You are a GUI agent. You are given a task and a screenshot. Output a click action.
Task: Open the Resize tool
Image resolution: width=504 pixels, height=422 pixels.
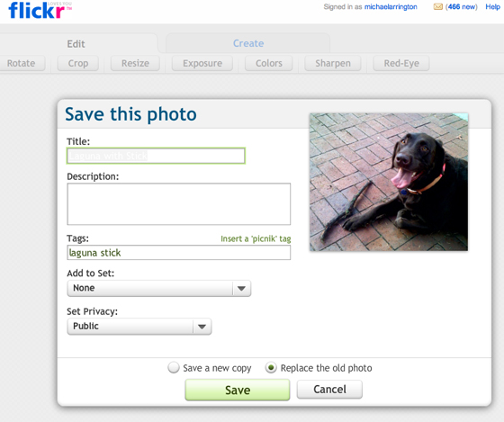click(x=135, y=63)
